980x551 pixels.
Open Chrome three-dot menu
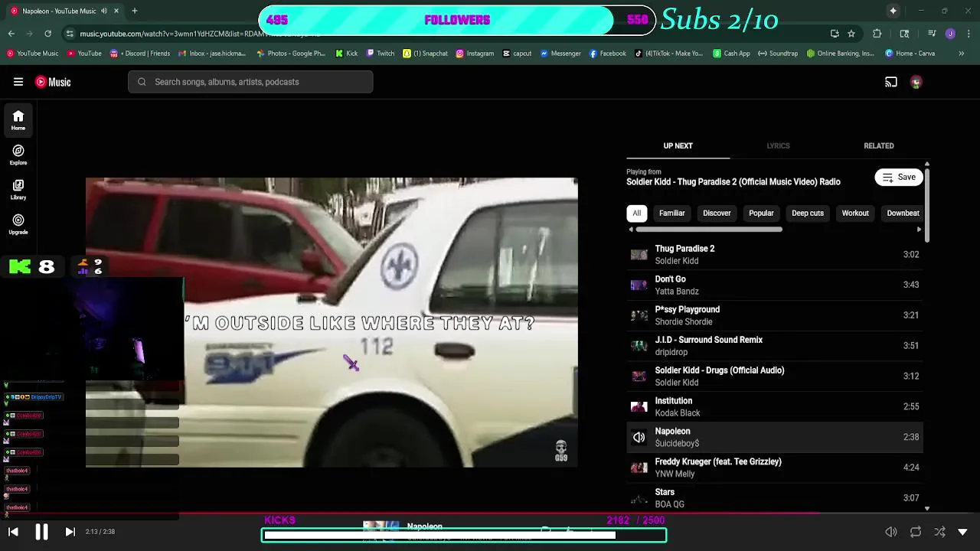[x=969, y=34]
